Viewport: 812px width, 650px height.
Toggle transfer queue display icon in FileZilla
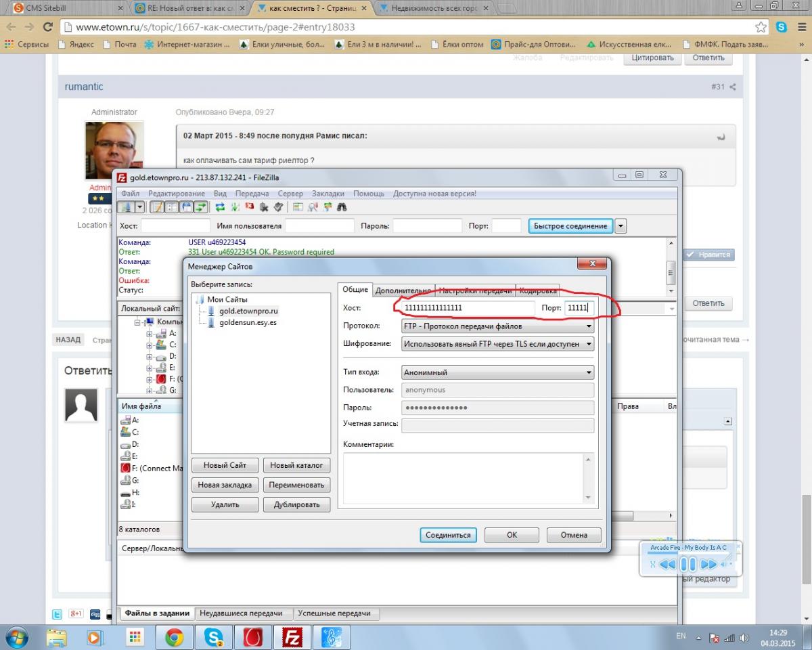tap(200, 207)
